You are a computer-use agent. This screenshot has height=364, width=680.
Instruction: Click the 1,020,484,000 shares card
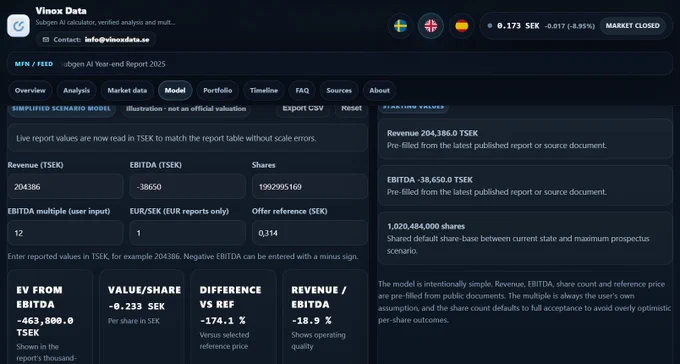pos(525,238)
